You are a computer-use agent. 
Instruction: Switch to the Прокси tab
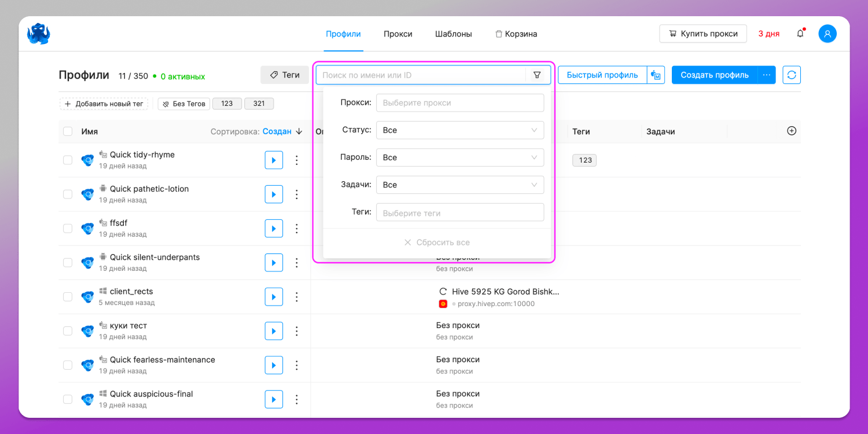[x=398, y=34]
